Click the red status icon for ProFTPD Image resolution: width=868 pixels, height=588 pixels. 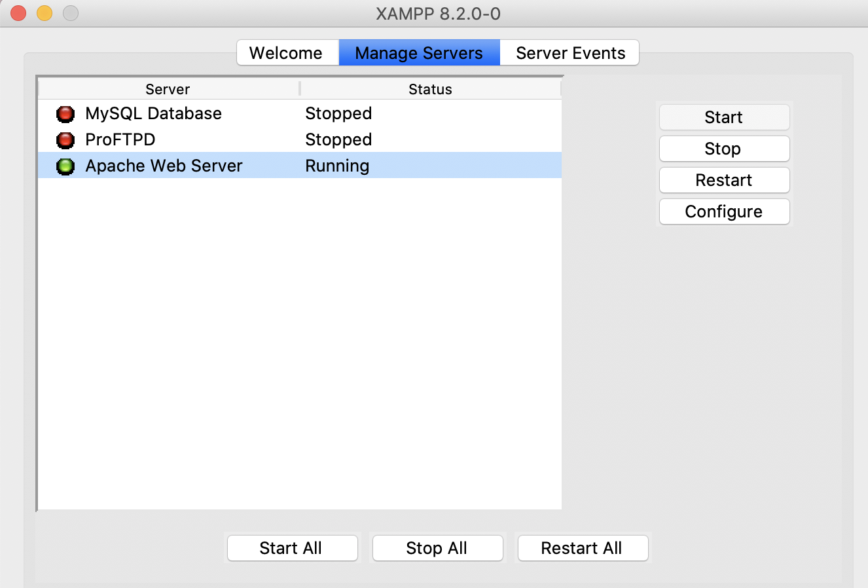65,140
